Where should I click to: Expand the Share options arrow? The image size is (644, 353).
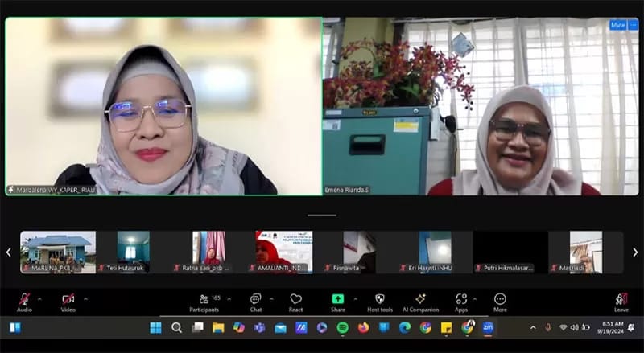pos(355,299)
